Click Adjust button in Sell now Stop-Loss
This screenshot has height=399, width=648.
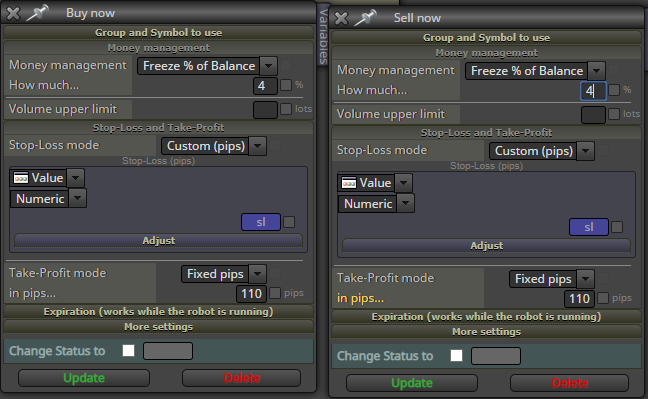click(486, 246)
